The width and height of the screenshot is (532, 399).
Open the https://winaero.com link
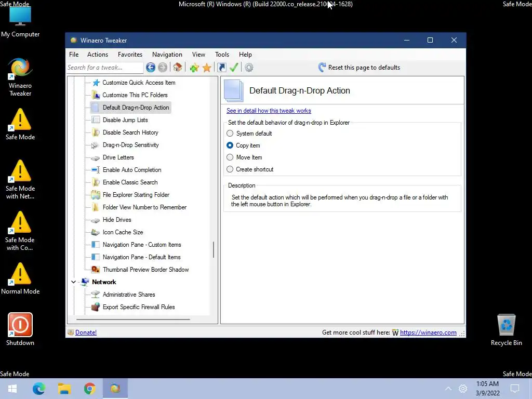428,332
